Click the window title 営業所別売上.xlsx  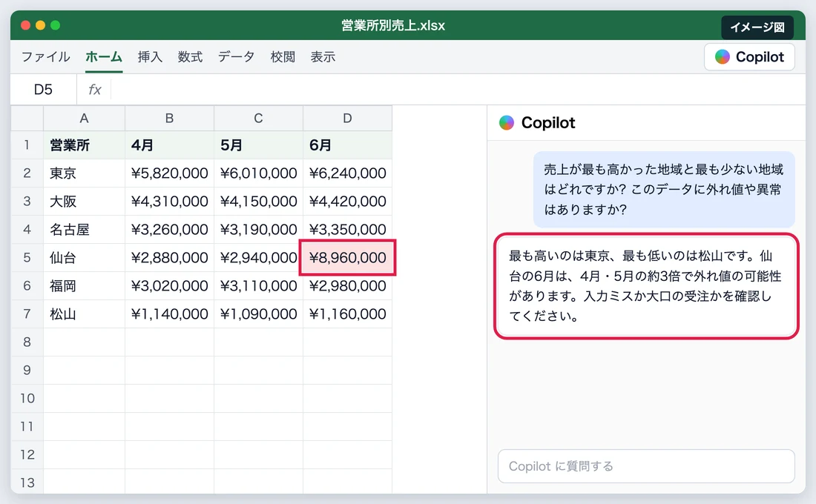(393, 25)
